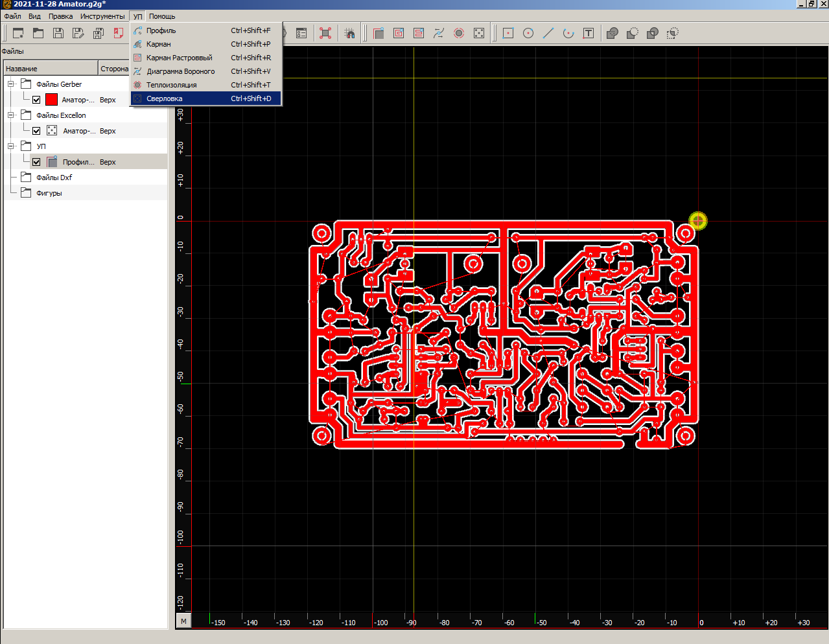Screen dimensions: 829x644
Task: Click the Zoom to fit toolbar icon
Action: click(325, 33)
